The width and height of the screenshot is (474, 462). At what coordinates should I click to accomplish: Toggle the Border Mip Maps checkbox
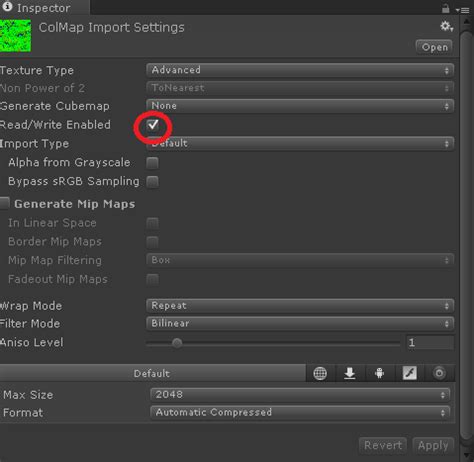(x=153, y=242)
